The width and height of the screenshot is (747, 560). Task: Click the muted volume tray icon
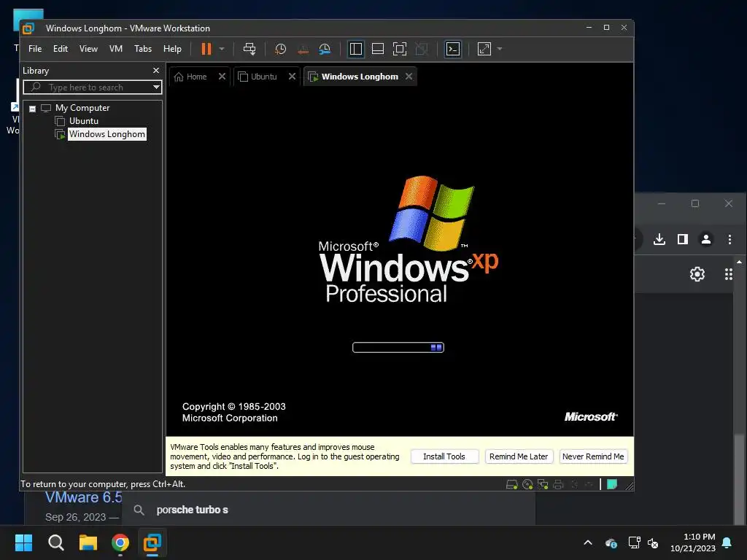(653, 542)
